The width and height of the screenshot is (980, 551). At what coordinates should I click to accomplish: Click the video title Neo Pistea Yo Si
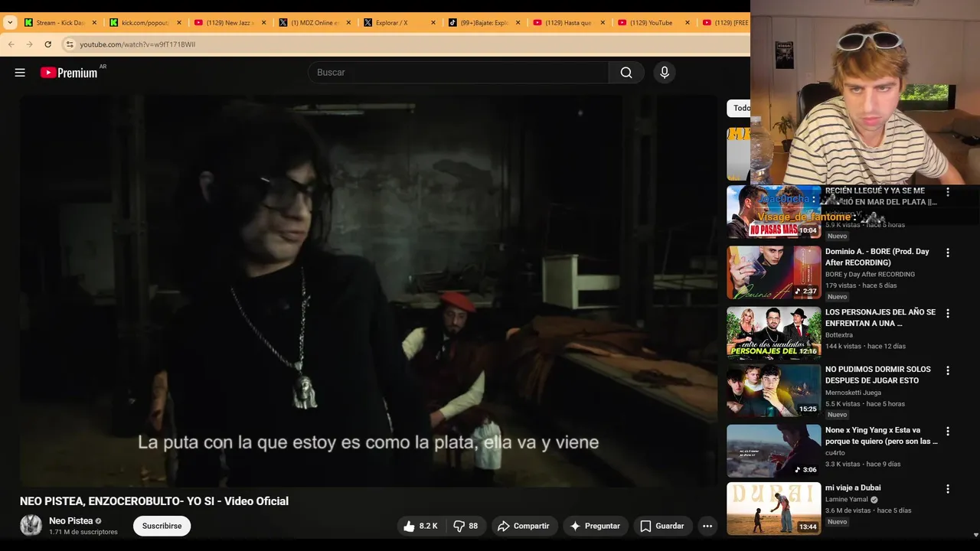[x=154, y=501]
